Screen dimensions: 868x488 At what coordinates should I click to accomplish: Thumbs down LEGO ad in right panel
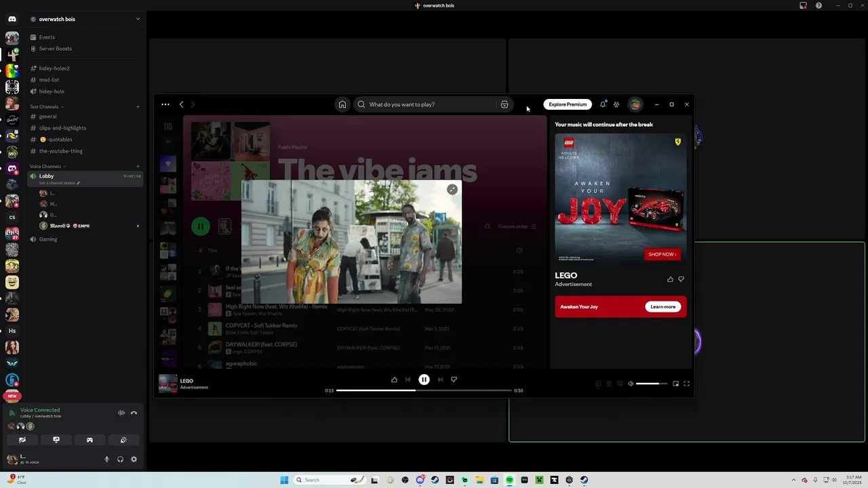[681, 279]
